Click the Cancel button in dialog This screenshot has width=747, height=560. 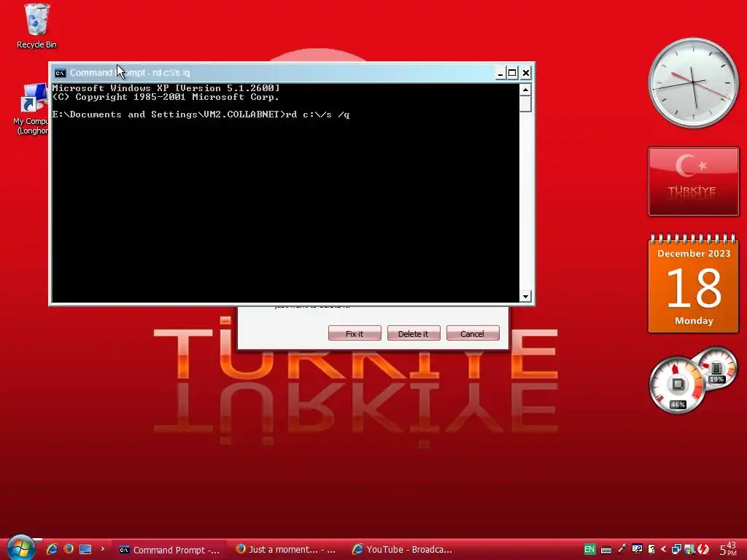click(473, 333)
